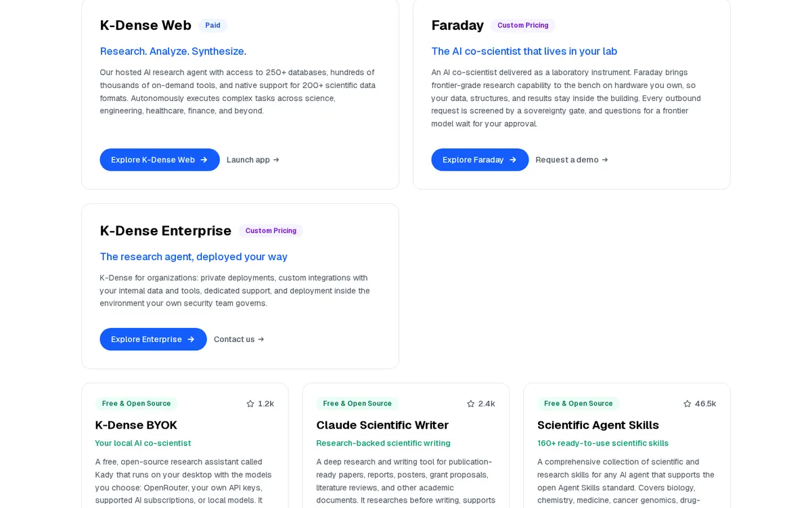Viewport: 812px width, 508px height.
Task: Click the Faraday heading
Action: (457, 26)
